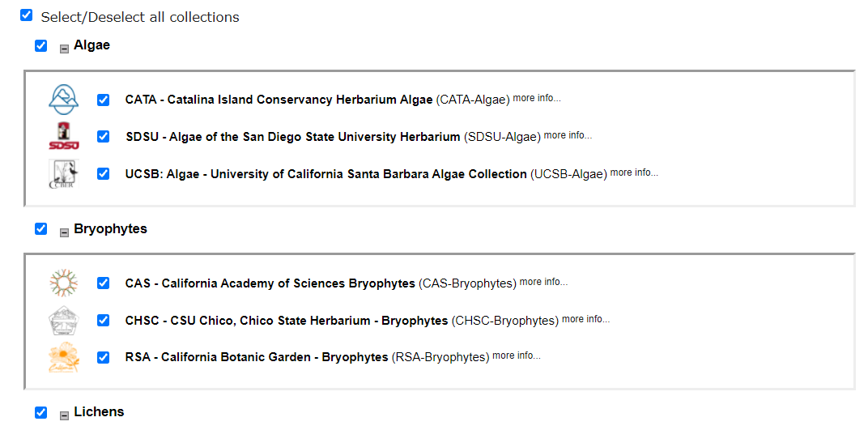Uncheck the Bryophytes category checkbox

tap(41, 228)
